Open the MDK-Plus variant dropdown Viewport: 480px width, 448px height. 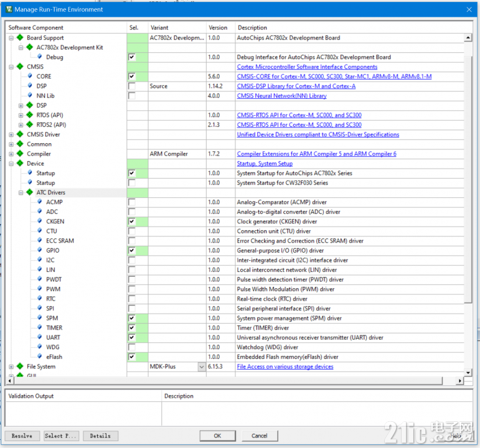[x=202, y=366]
